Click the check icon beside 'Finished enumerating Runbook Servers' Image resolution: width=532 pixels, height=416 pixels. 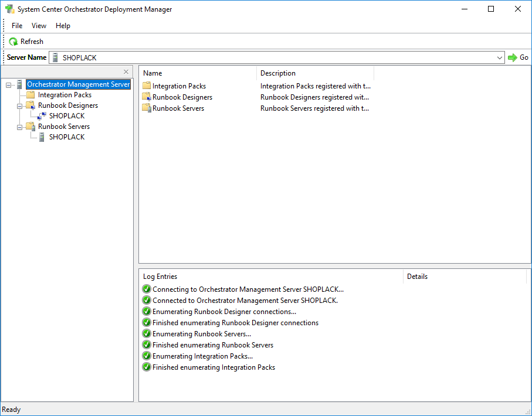[x=147, y=345]
